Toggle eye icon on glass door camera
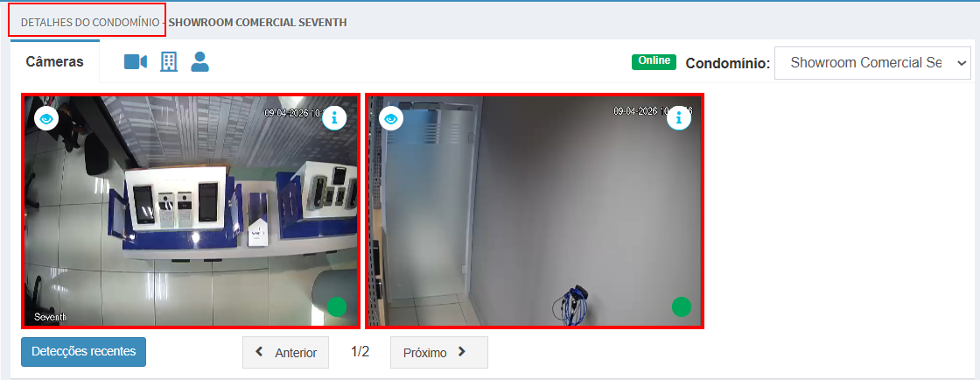980x380 pixels. (x=391, y=118)
